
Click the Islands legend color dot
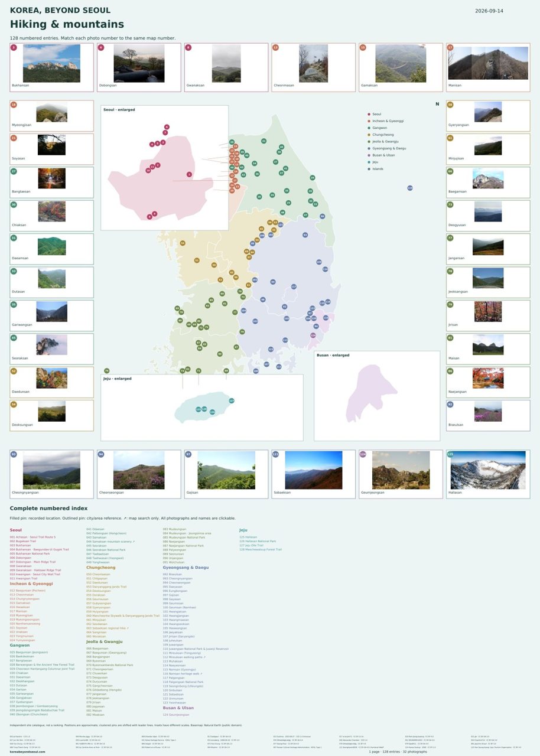(369, 169)
